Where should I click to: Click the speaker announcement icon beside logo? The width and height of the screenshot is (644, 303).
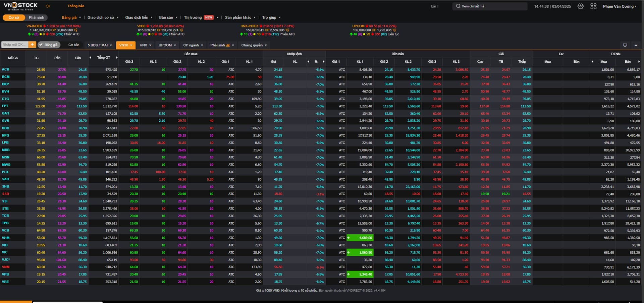point(48,6)
